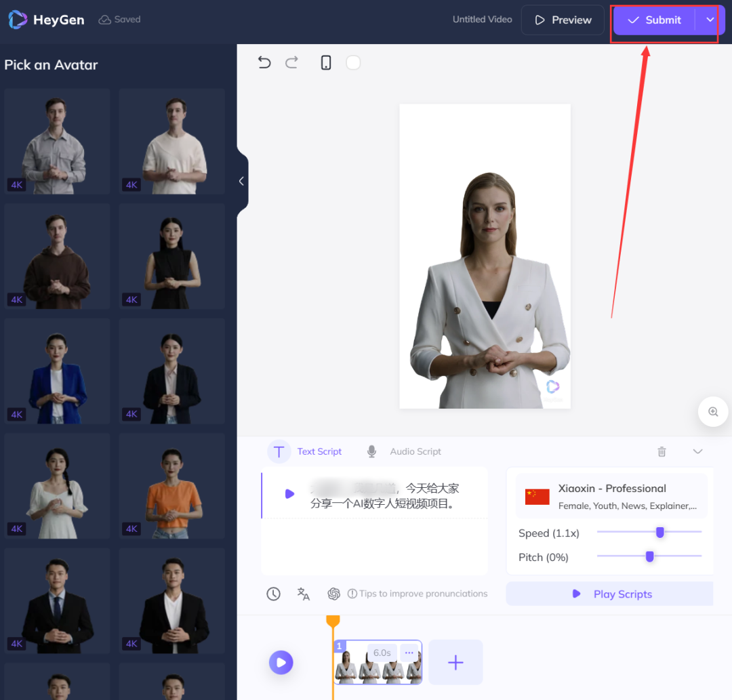This screenshot has height=700, width=732.
Task: Click the Preview button
Action: point(563,20)
